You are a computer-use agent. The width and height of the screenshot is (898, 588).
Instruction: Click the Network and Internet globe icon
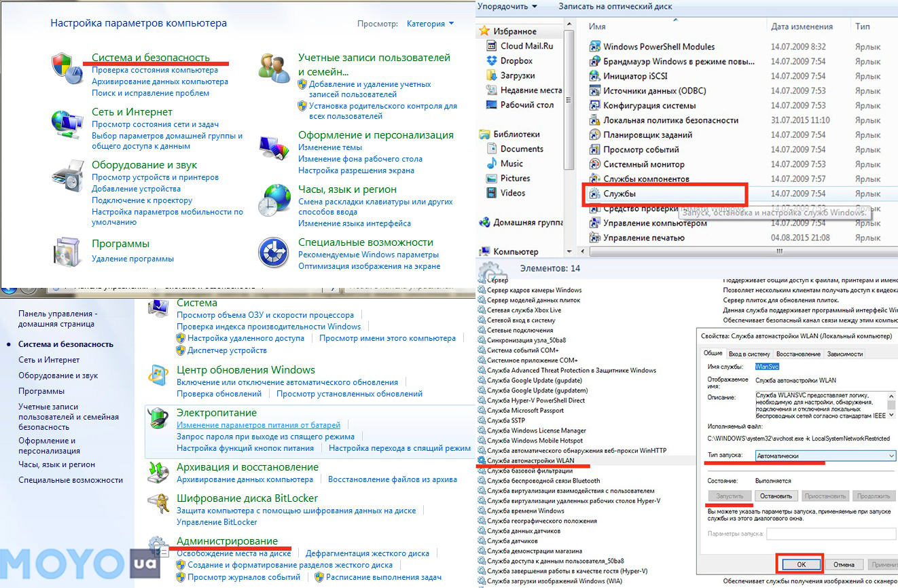(x=67, y=123)
